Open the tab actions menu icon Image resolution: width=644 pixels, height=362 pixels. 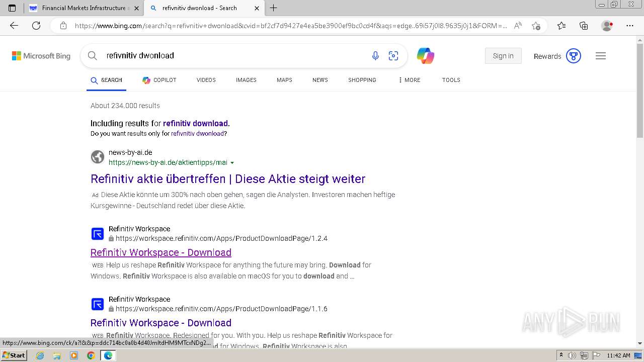(12, 8)
